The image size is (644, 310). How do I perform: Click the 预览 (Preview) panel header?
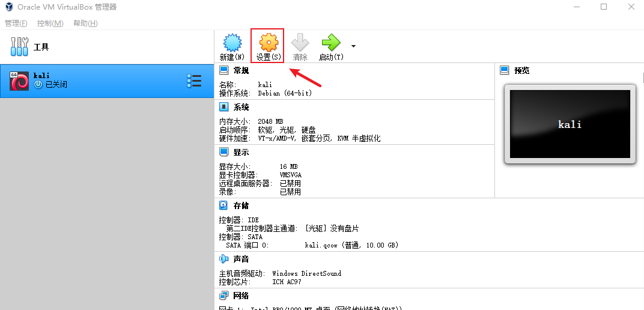click(x=522, y=70)
